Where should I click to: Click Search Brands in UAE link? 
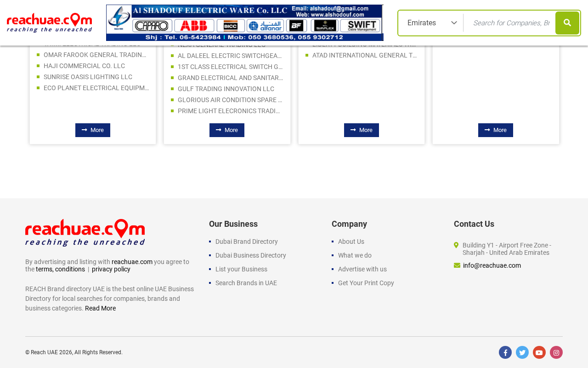pyautogui.click(x=246, y=283)
